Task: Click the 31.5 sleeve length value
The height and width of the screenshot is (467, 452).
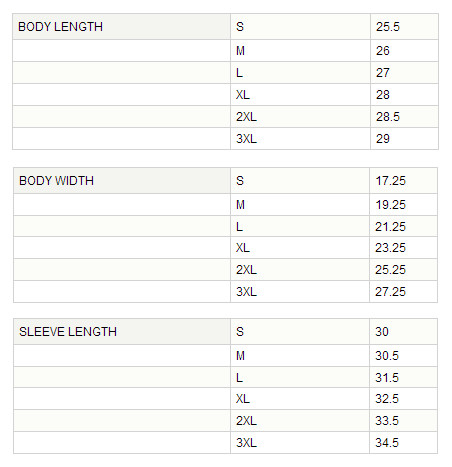Action: [x=387, y=378]
